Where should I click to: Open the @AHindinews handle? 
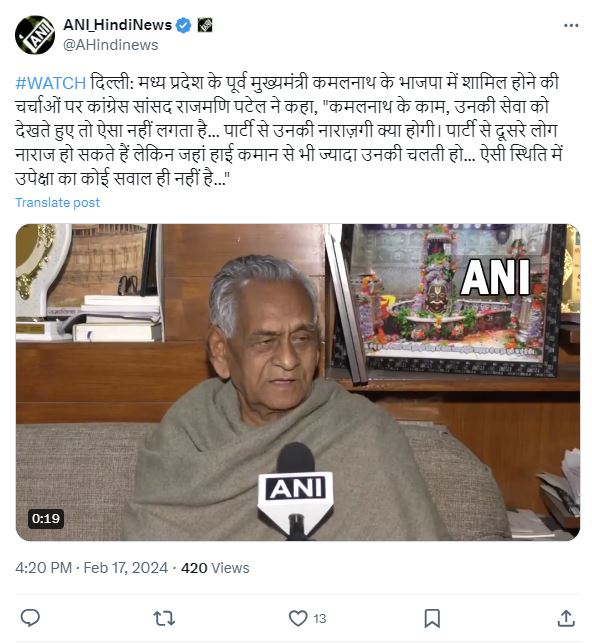(x=110, y=45)
